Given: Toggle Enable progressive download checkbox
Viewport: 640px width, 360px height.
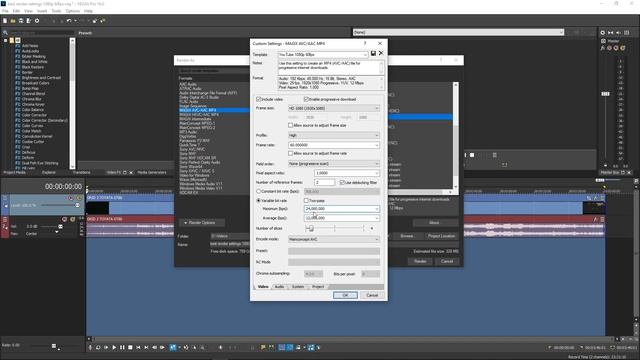Looking at the screenshot, I should point(306,99).
